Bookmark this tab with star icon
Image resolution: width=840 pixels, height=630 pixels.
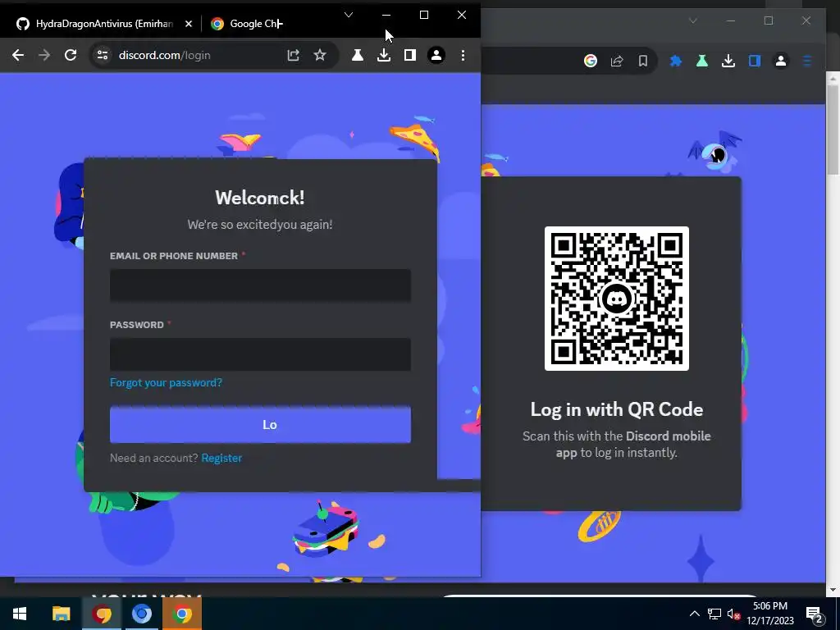click(x=320, y=55)
